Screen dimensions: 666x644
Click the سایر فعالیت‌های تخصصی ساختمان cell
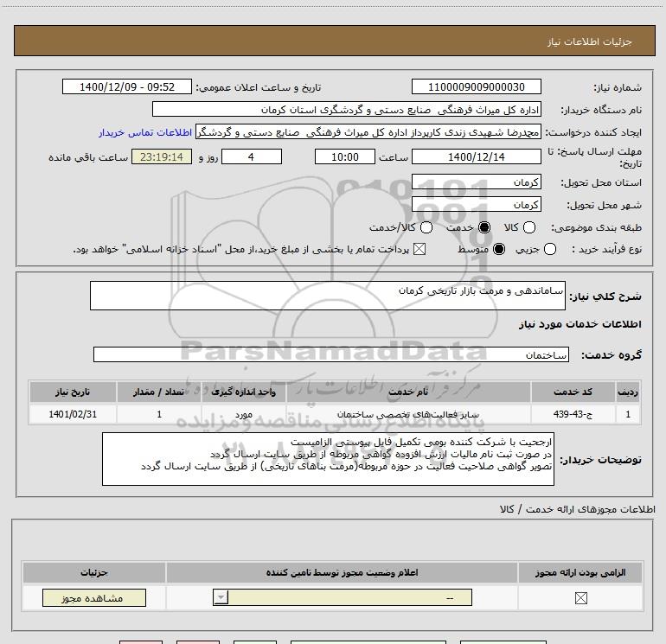[x=408, y=414]
